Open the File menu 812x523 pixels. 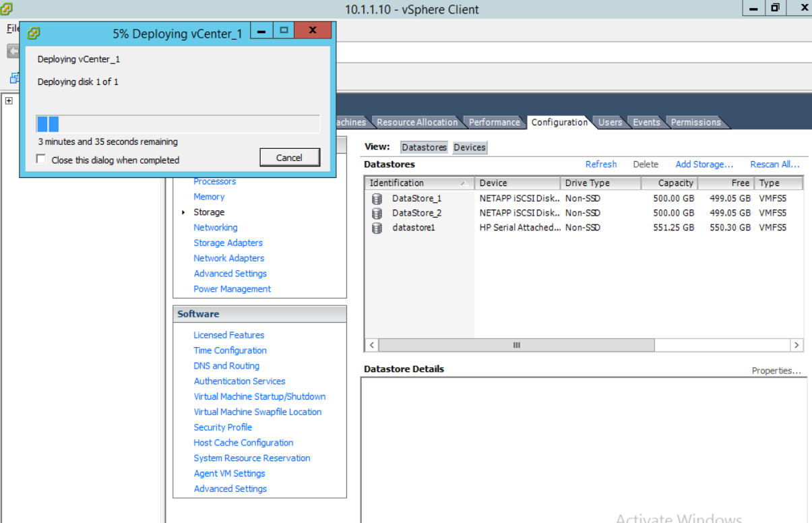tap(12, 28)
